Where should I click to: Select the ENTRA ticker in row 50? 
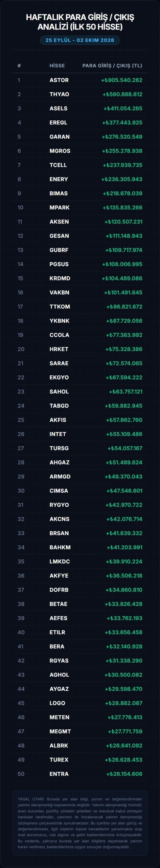coord(59,774)
